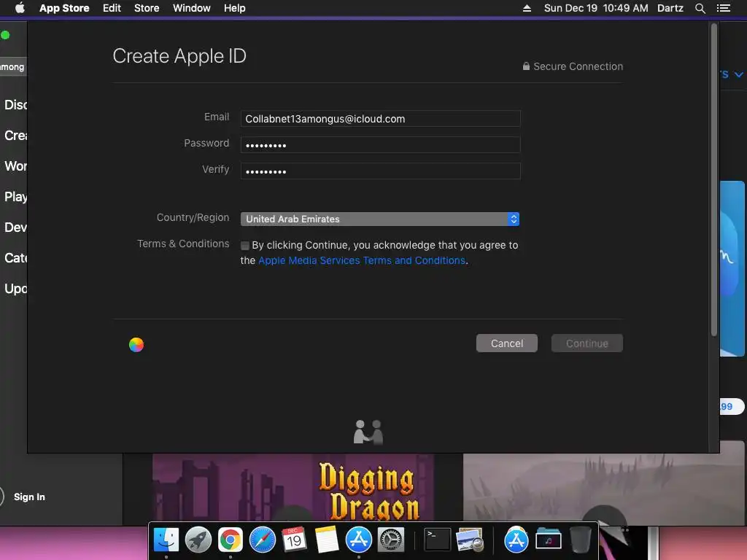Open the music folder stack in Dock
Image resolution: width=747 pixels, height=560 pixels.
coord(549,540)
